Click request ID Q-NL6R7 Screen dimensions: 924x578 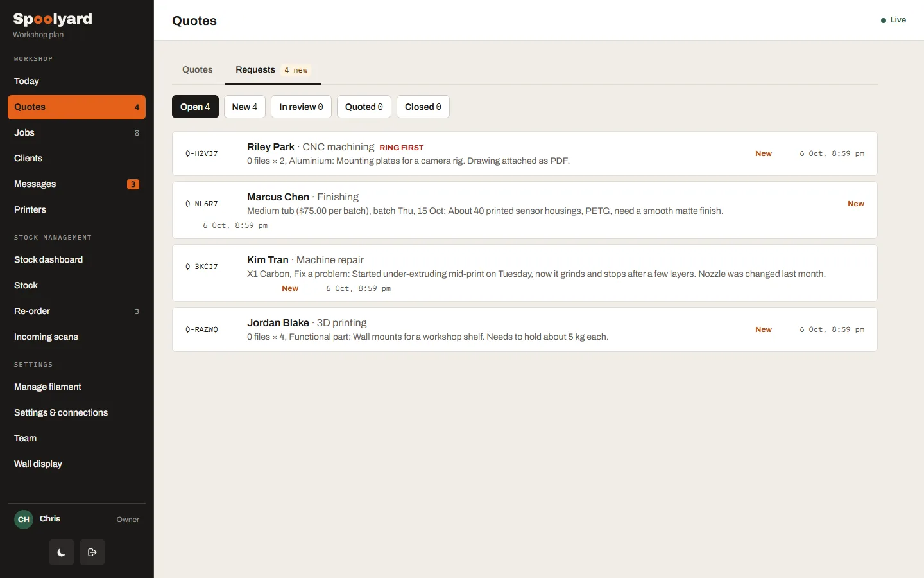[201, 204]
